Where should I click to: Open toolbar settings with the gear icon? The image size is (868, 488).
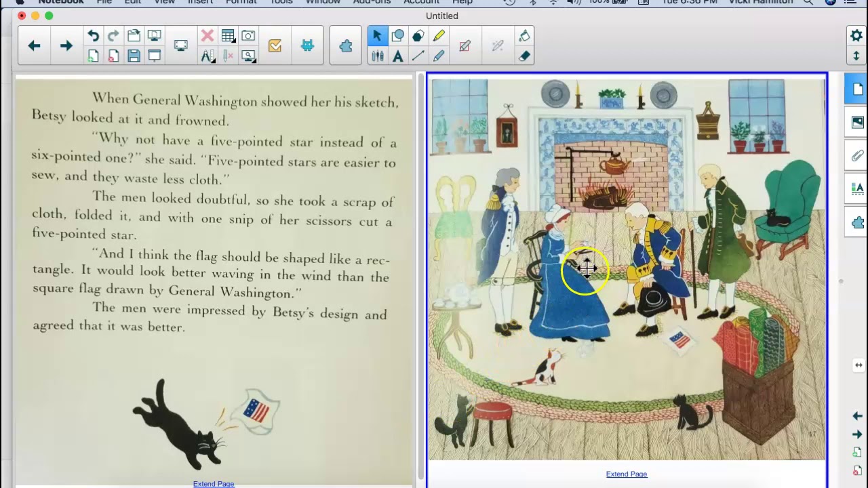pyautogui.click(x=856, y=36)
